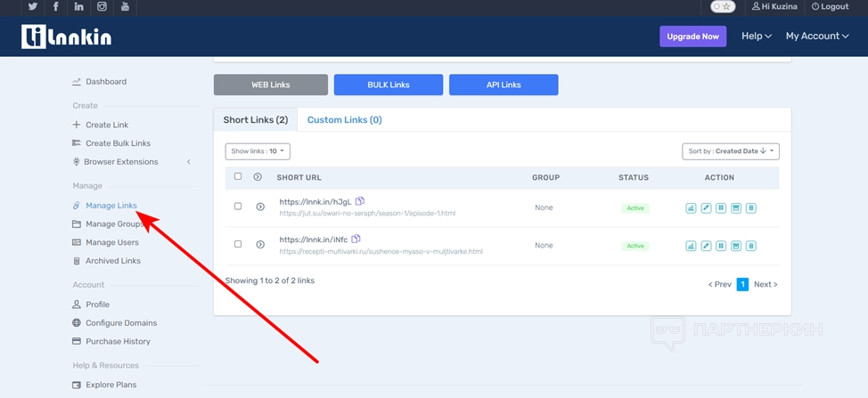Click the recepti-multivarki.ru destination URL
Screen dimensions: 868x398
[x=381, y=251]
